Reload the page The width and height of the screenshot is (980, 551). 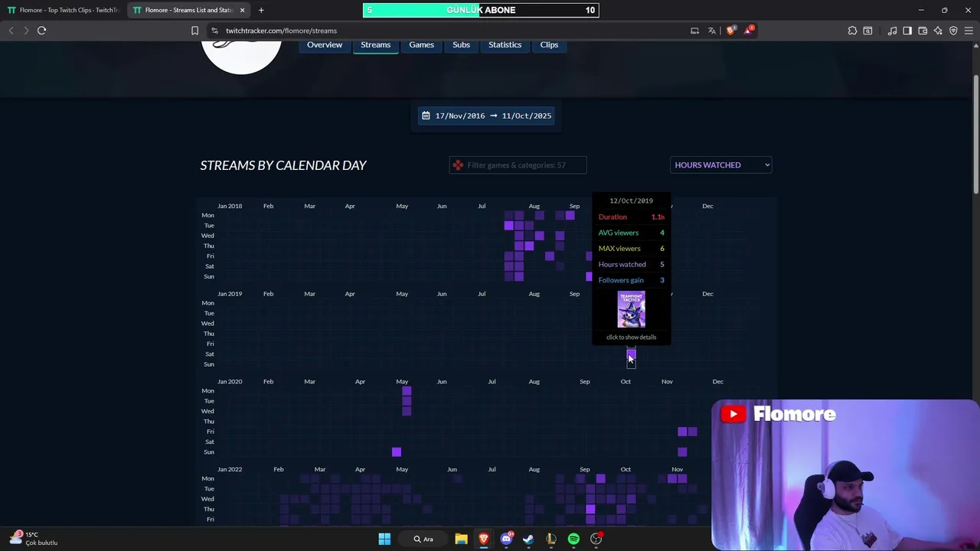pyautogui.click(x=41, y=31)
